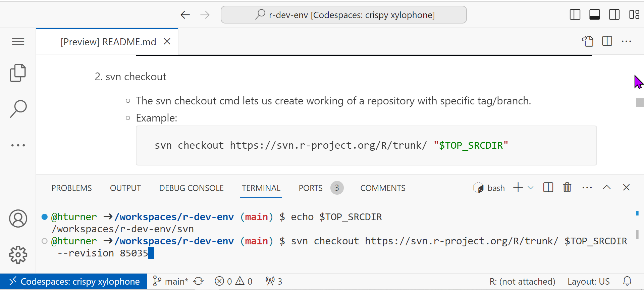Viewport: 644px width, 290px height.
Task: Switch to the PROBLEMS tab
Action: click(x=71, y=188)
